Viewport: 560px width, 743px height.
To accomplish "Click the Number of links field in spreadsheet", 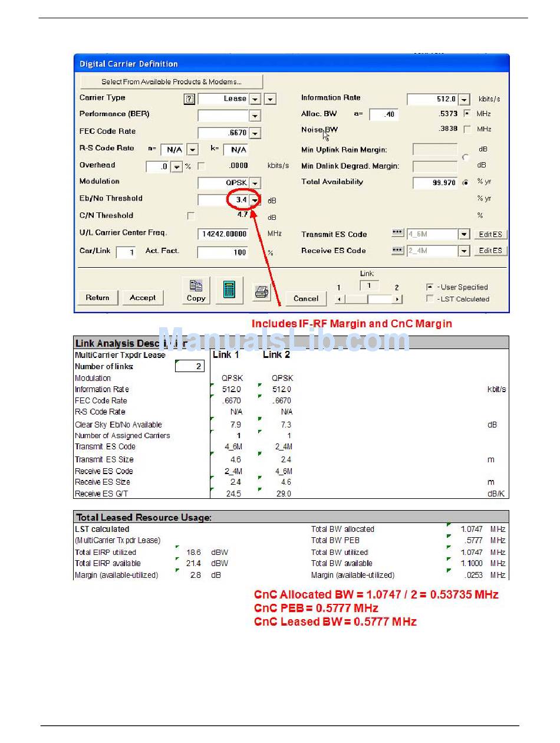I will point(190,367).
